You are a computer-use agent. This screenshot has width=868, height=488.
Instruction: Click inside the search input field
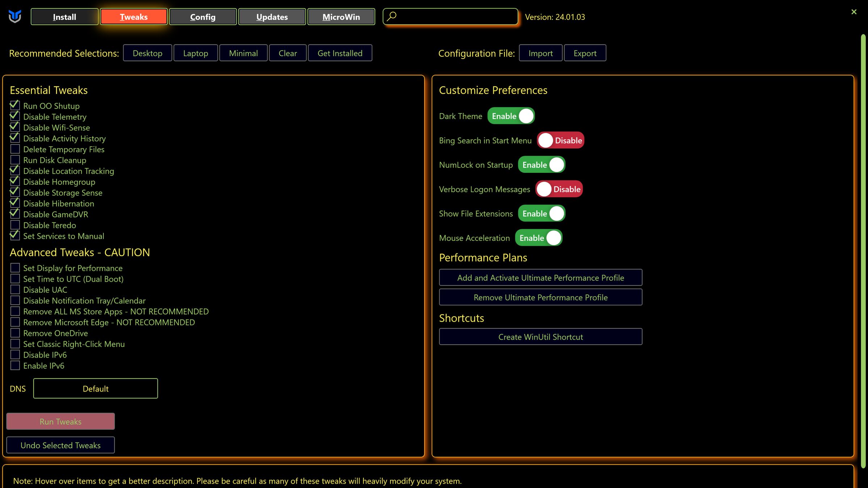tap(456, 17)
